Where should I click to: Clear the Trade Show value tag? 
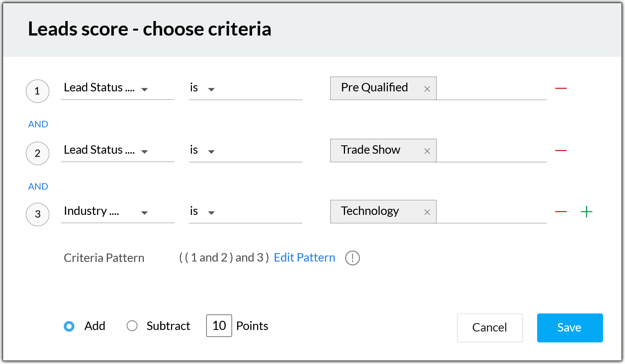coord(427,151)
